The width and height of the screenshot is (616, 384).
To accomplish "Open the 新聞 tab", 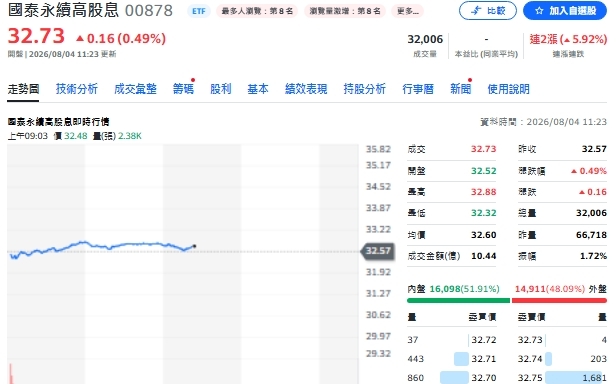I will tap(460, 89).
